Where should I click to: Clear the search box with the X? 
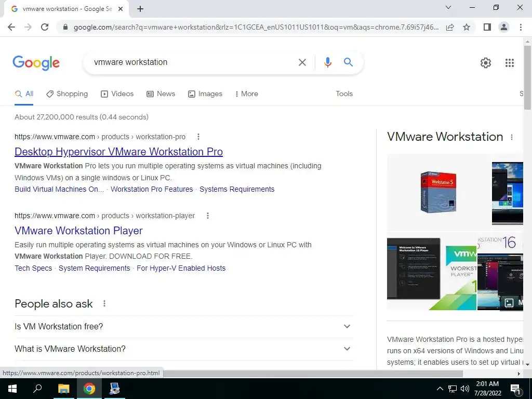tap(302, 62)
